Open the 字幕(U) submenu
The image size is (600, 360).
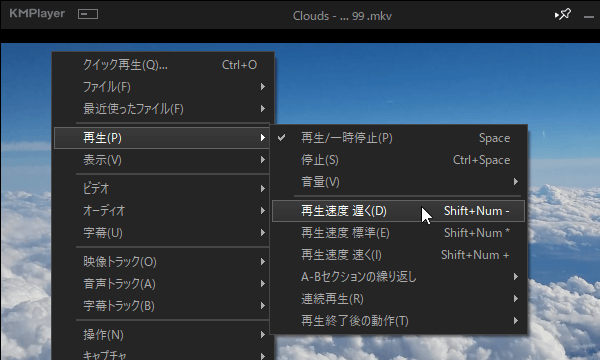[x=162, y=233]
